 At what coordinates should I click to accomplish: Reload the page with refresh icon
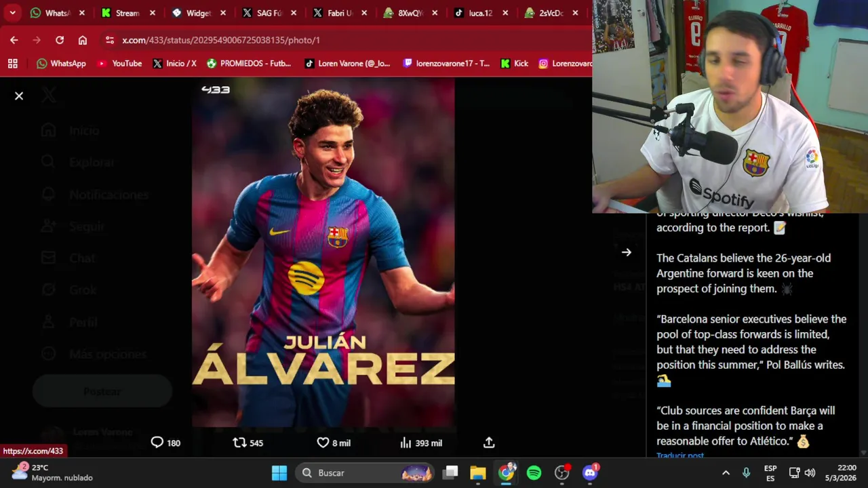pos(60,40)
